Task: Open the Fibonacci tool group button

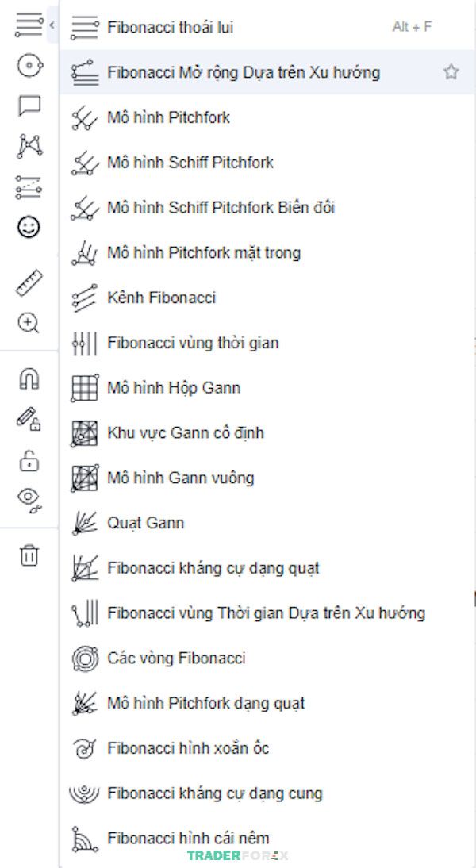Action: pyautogui.click(x=29, y=25)
